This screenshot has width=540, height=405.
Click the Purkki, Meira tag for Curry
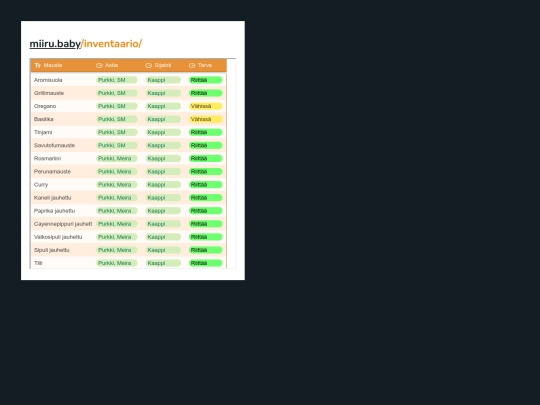pos(117,185)
